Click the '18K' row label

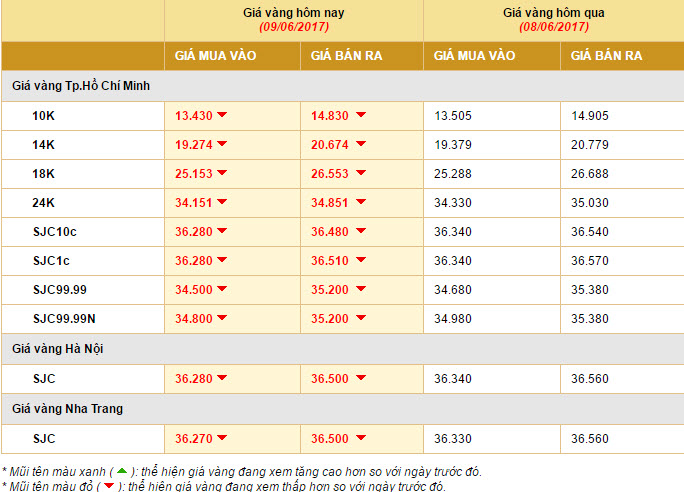(43, 174)
